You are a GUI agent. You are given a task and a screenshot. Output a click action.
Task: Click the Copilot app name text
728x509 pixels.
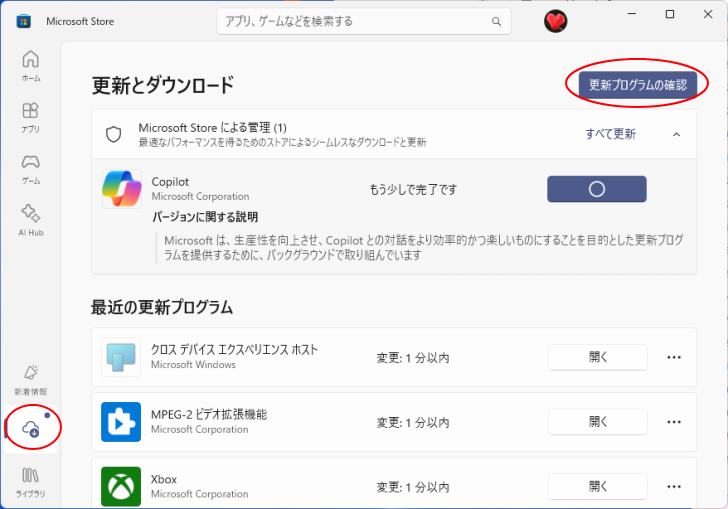point(170,182)
